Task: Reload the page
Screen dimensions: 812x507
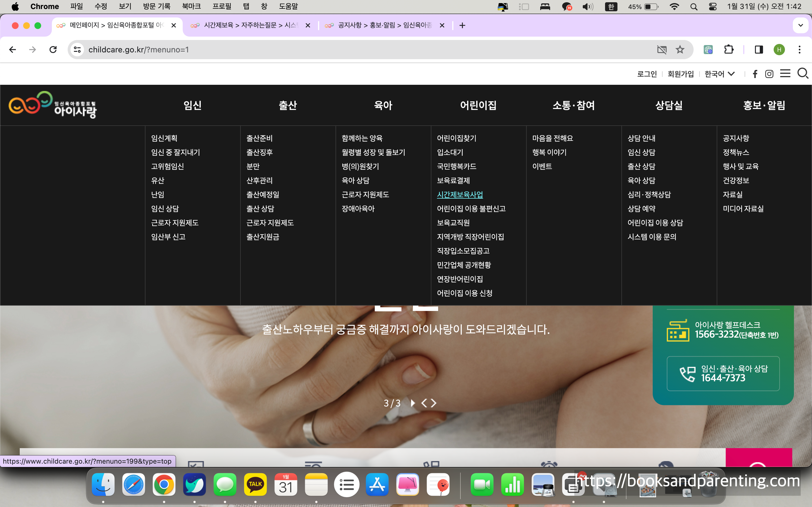Action: (53, 50)
